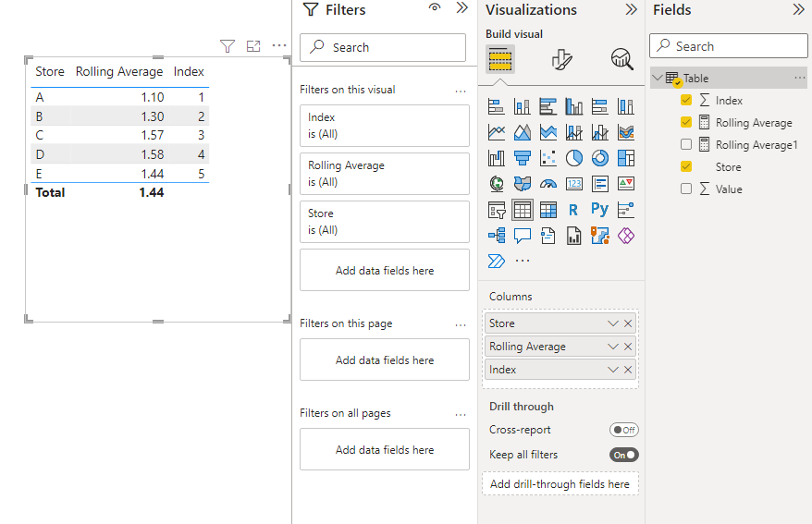This screenshot has width=812, height=524.
Task: Select the gauge visual
Action: coord(547,184)
